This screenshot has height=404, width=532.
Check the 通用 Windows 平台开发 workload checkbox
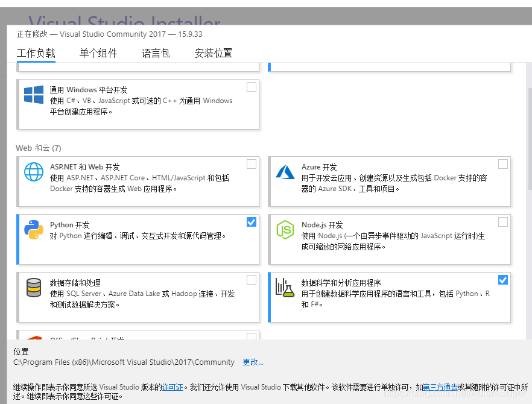tap(252, 87)
